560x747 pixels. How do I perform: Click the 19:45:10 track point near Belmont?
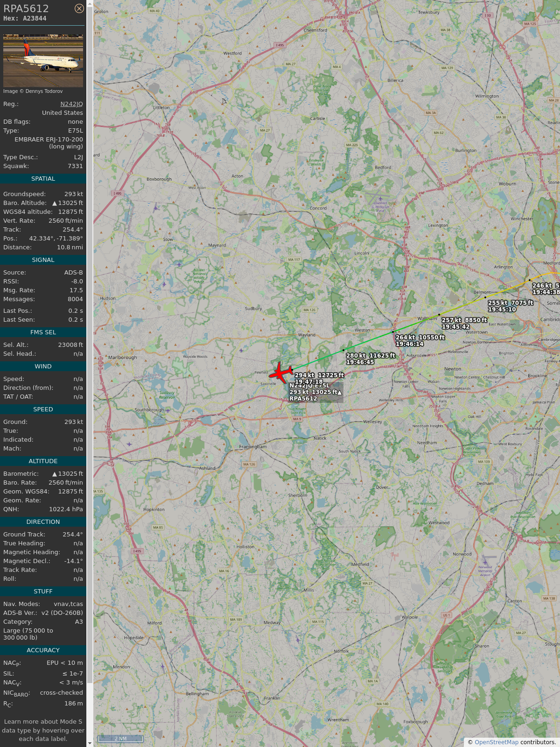tap(485, 297)
